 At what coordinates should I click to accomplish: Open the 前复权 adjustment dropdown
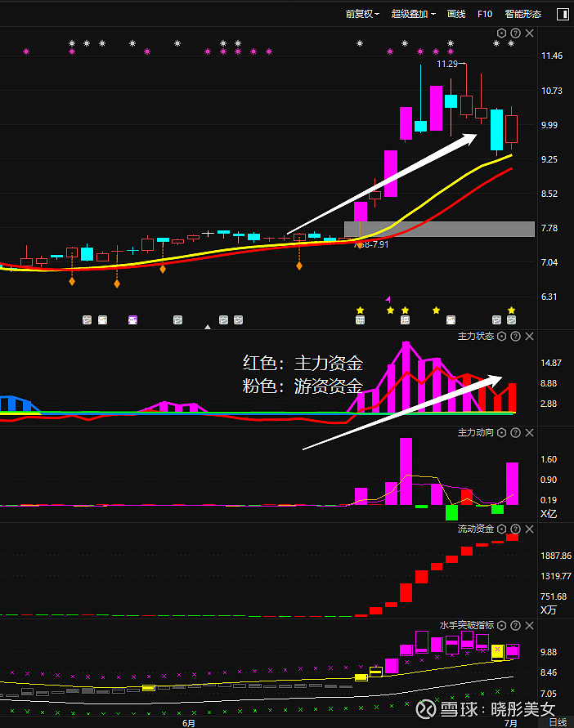point(362,14)
